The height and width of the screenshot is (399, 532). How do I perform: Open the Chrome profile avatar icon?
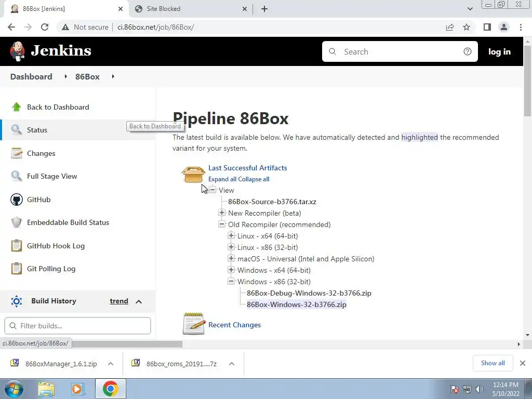coord(504,27)
